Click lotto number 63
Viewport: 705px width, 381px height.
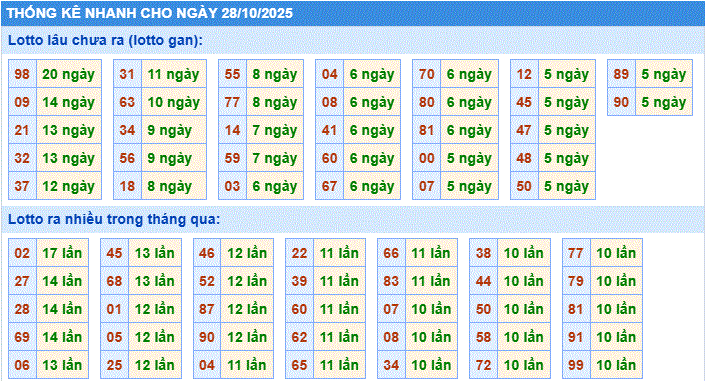point(127,102)
